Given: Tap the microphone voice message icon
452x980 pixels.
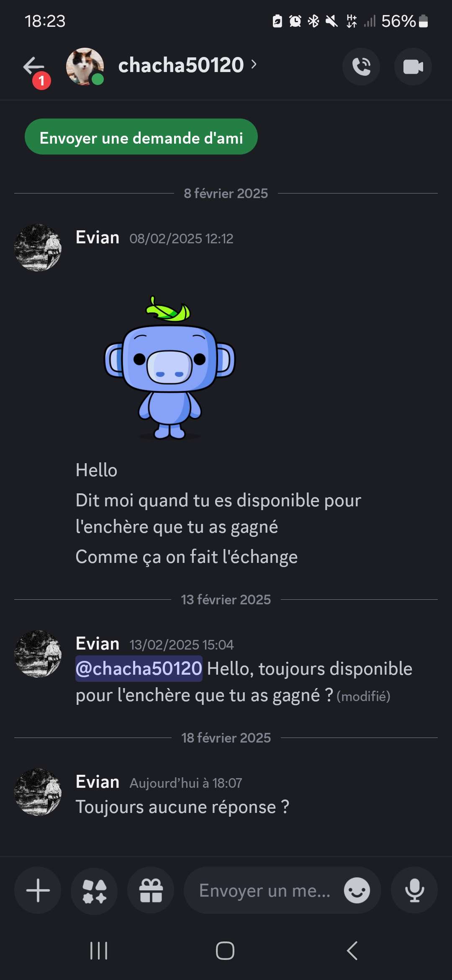Looking at the screenshot, I should 414,890.
